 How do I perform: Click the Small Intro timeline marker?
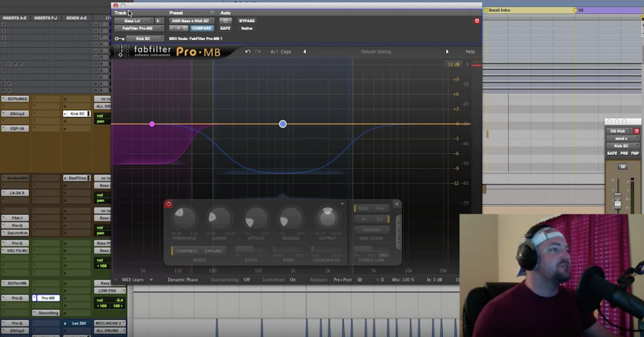pos(497,10)
